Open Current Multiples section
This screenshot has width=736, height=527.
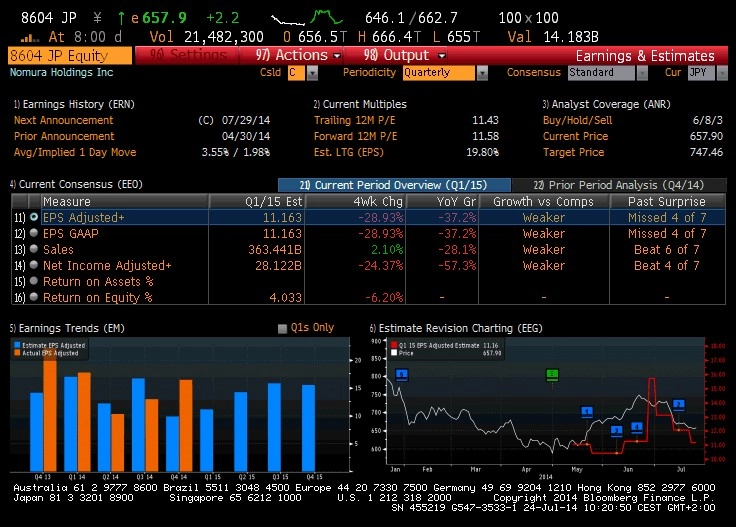360,104
